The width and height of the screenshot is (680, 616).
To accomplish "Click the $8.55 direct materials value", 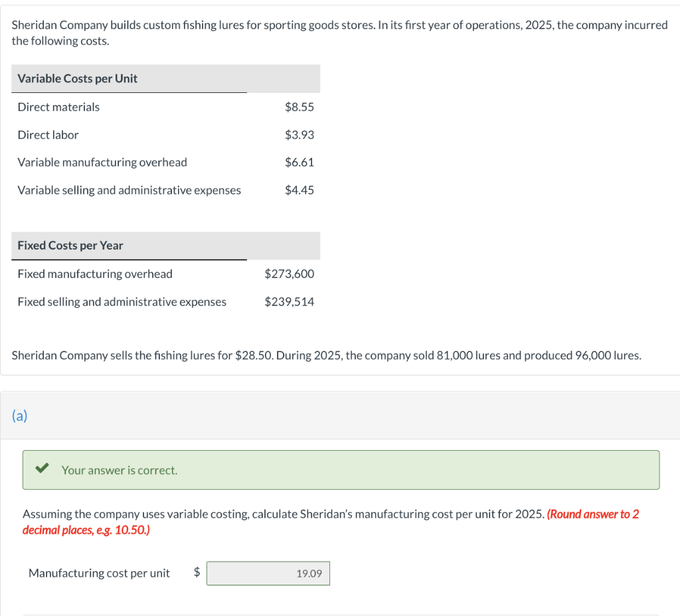I will point(299,107).
